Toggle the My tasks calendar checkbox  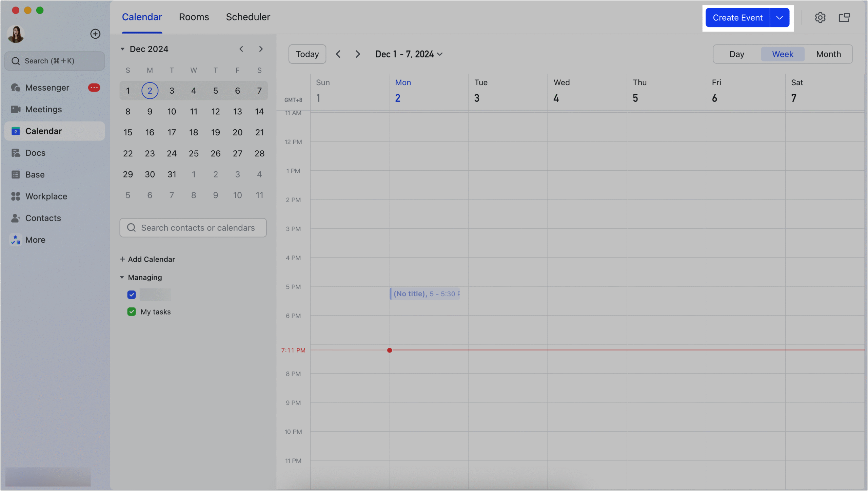132,311
